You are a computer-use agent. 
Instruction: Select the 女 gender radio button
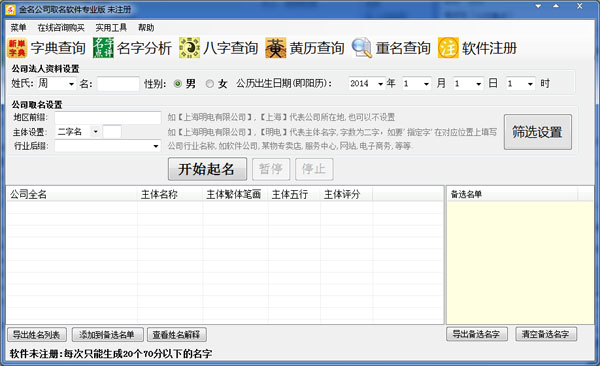(x=209, y=83)
